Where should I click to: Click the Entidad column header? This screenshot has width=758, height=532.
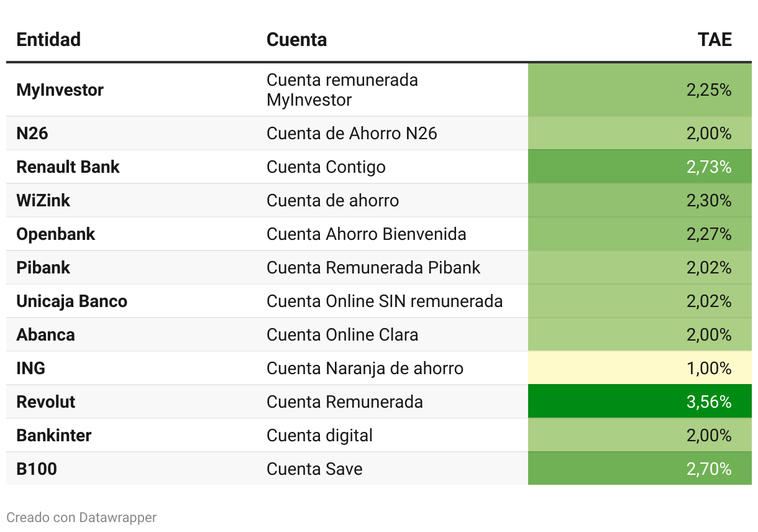coord(48,40)
